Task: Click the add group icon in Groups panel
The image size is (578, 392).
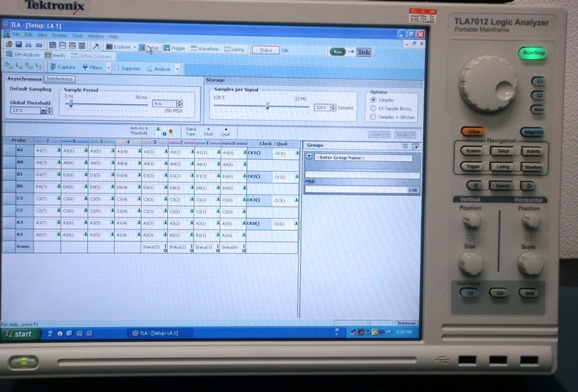Action: [415, 146]
